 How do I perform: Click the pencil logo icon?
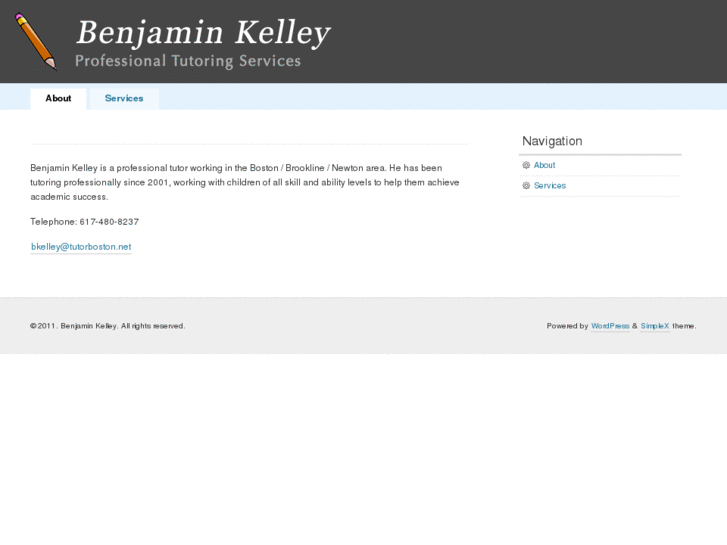tap(35, 40)
